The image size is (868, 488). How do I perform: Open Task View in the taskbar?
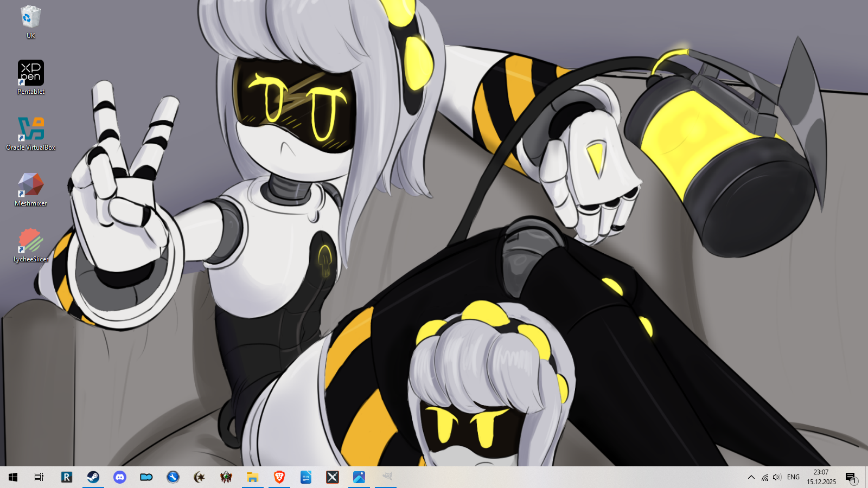click(x=39, y=477)
